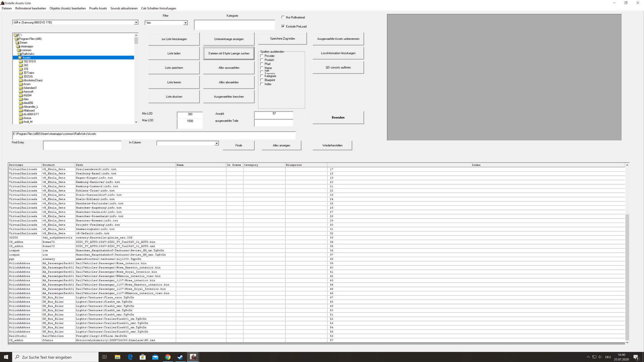
Task: Click the zur Liste hinzufuegen button
Action: (x=174, y=39)
